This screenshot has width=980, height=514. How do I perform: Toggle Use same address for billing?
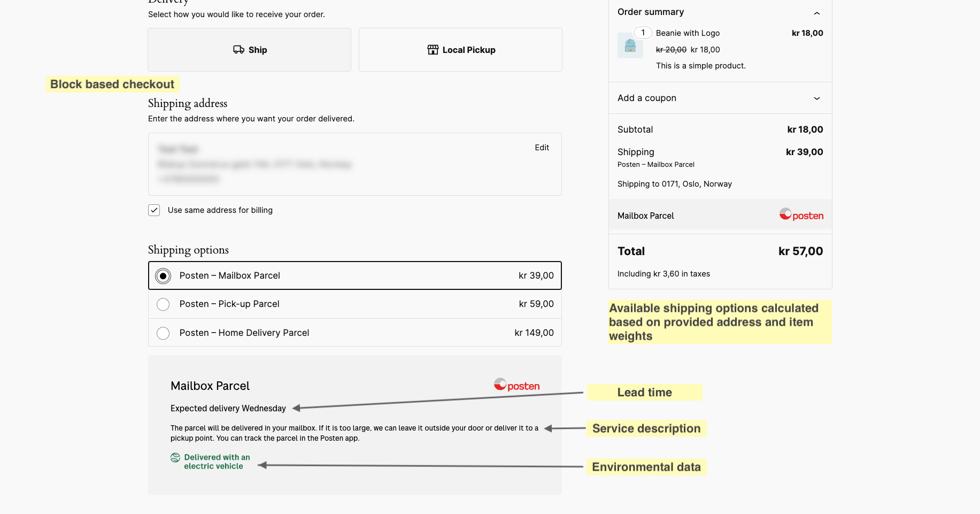(154, 210)
